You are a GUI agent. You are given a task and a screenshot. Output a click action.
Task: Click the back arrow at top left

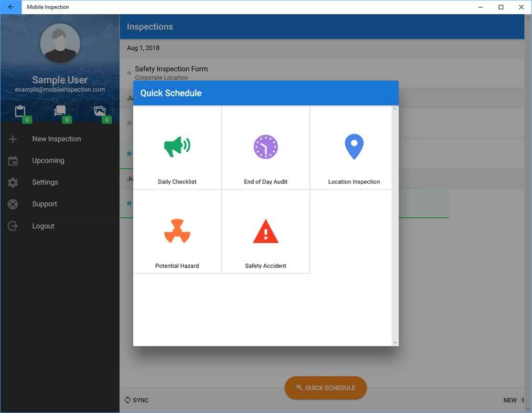click(10, 7)
